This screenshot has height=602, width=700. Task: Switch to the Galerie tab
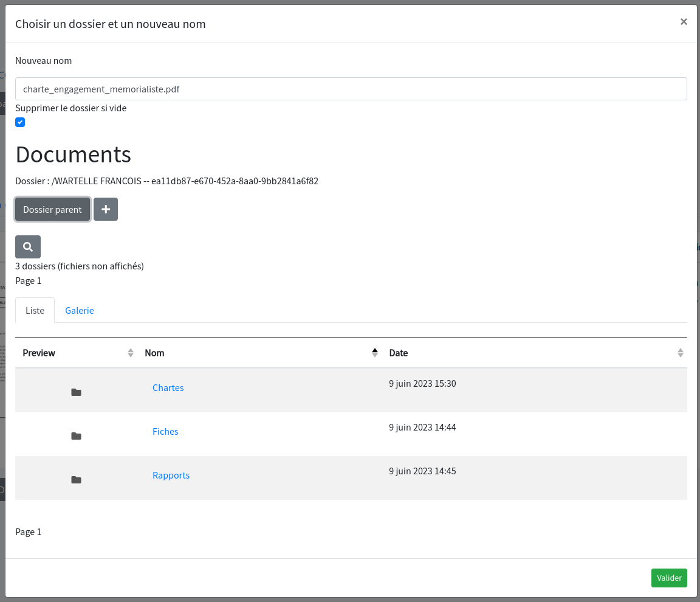click(80, 310)
